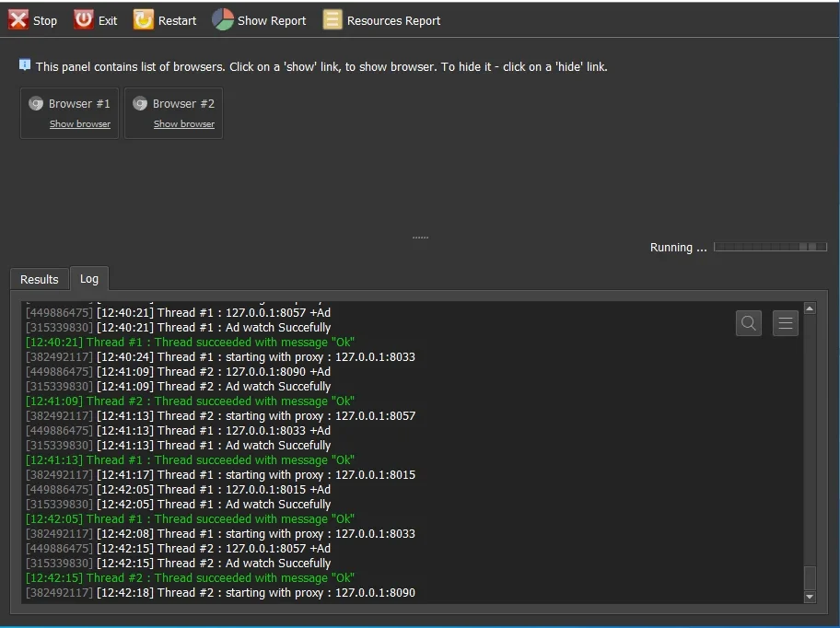Click log line '[12:41:13] Thread #2 : starting with proxy'
Screen dimensions: 840x628
[x=220, y=416]
